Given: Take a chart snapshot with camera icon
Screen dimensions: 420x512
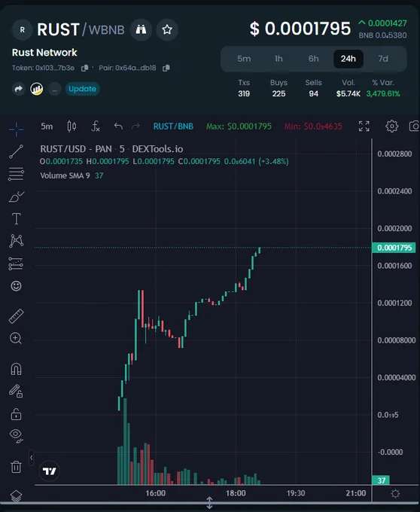Looking at the screenshot, I should pyautogui.click(x=414, y=126).
